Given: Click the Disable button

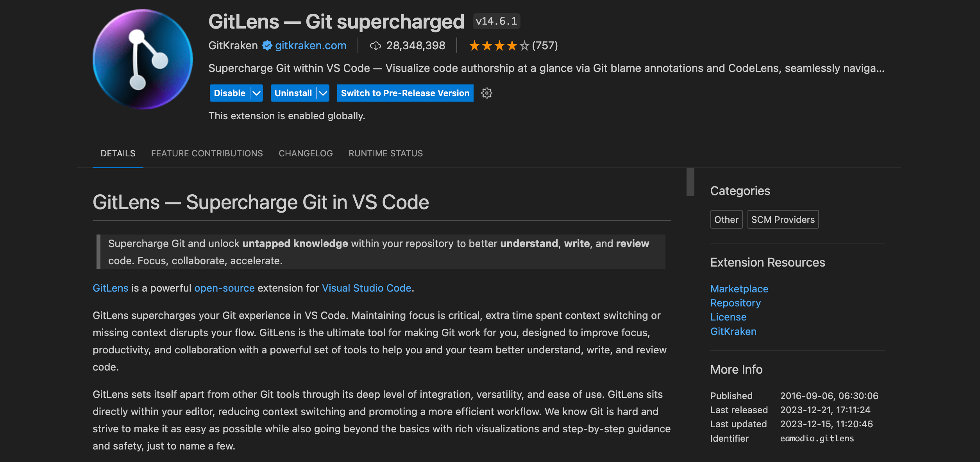Looking at the screenshot, I should point(230,93).
